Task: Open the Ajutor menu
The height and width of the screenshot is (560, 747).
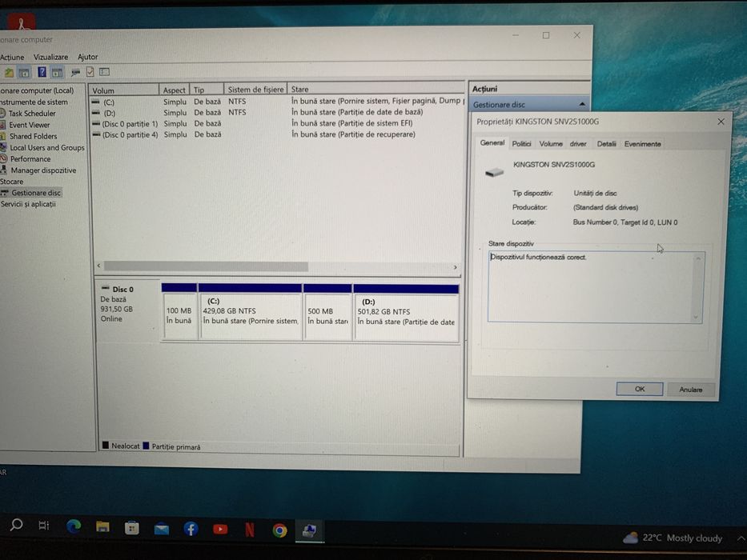Action: coord(87,57)
